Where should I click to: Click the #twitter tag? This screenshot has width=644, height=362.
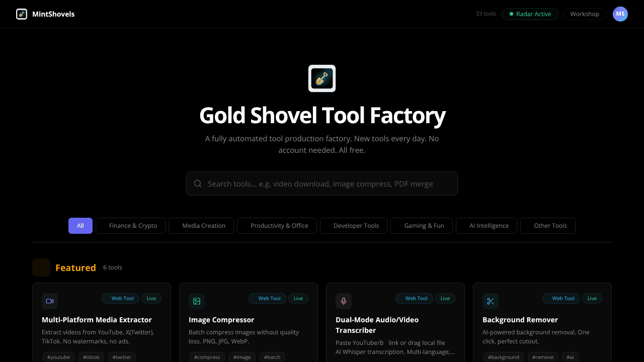coord(122,357)
